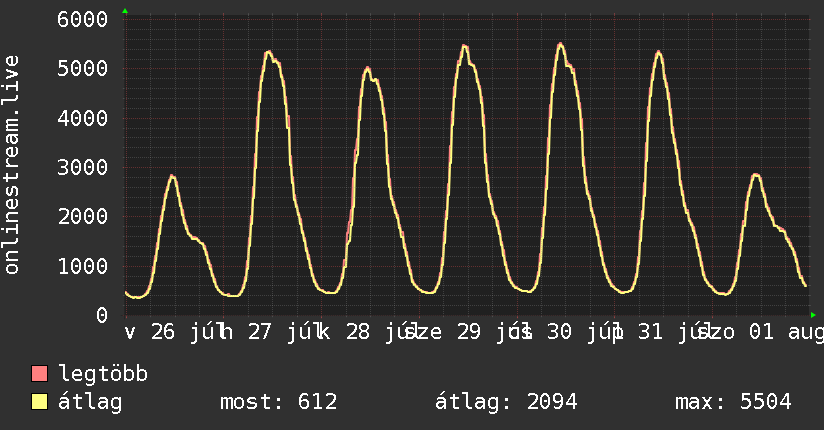Image resolution: width=824 pixels, height=430 pixels.
Task: Click the 3000 y-axis label
Action: [x=83, y=167]
